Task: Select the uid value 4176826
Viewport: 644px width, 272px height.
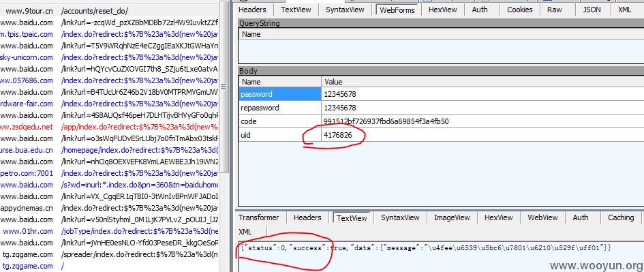Action: pos(482,135)
